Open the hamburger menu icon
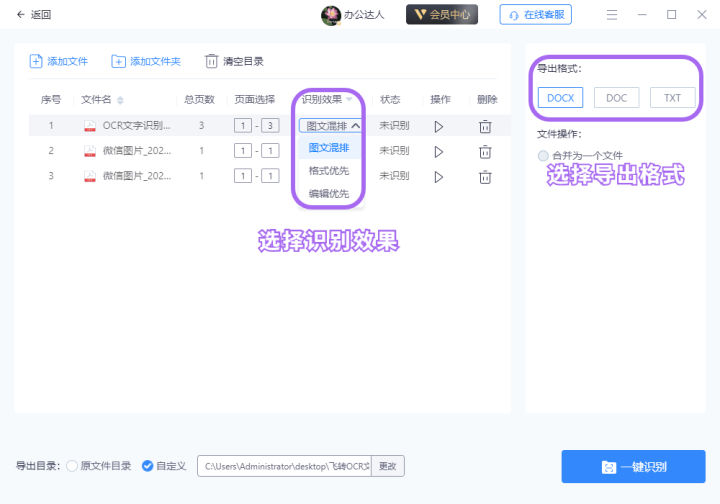Screen dimensions: 720x504 click(612, 15)
